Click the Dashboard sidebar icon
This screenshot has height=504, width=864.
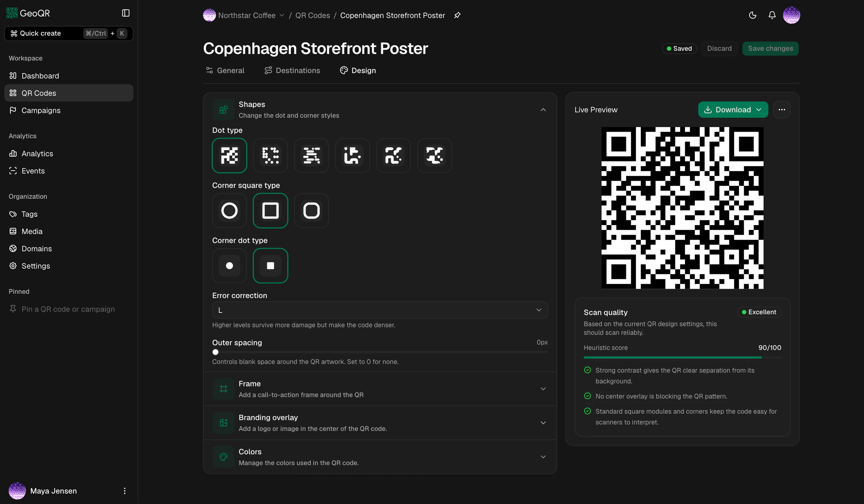[13, 76]
